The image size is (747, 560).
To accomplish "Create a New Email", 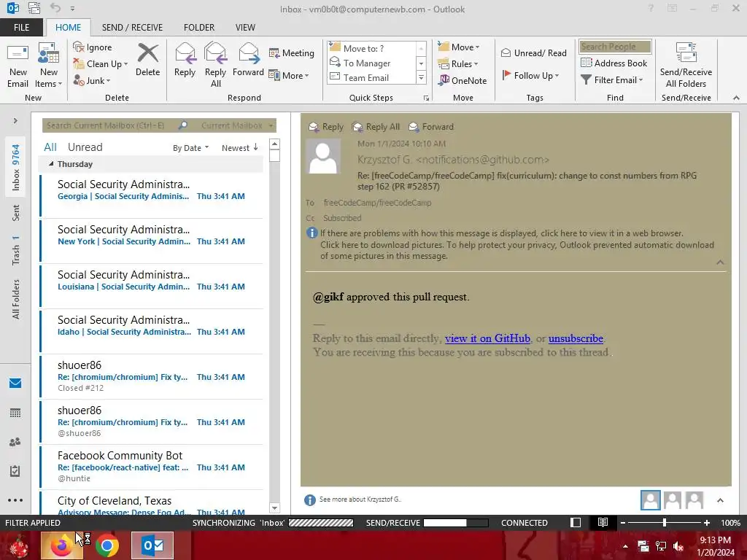I will (18, 66).
